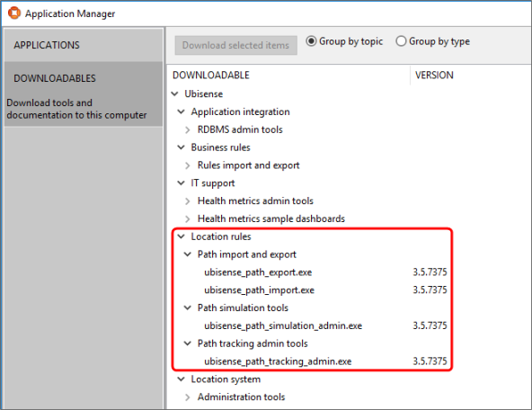Collapse the Location system node
The height and width of the screenshot is (410, 532).
click(182, 379)
